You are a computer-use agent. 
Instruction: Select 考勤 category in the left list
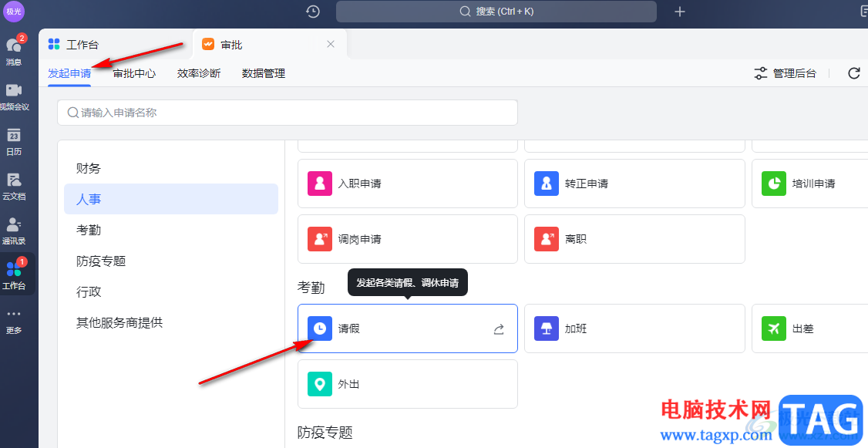171,230
